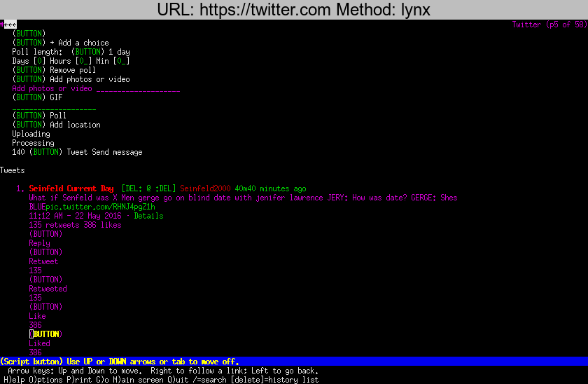Viewport: 588px width, 384px height.
Task: Click the Liked text
Action: [39, 343]
